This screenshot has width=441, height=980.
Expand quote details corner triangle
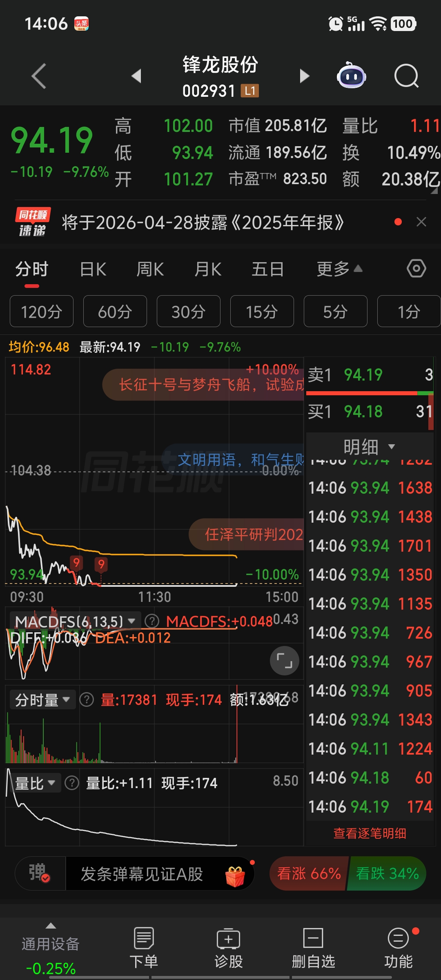point(434,190)
